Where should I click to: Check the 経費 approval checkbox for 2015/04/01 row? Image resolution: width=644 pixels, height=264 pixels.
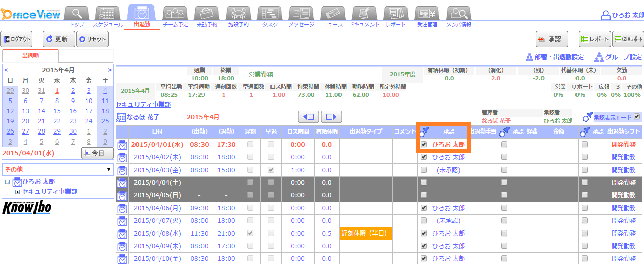585,145
